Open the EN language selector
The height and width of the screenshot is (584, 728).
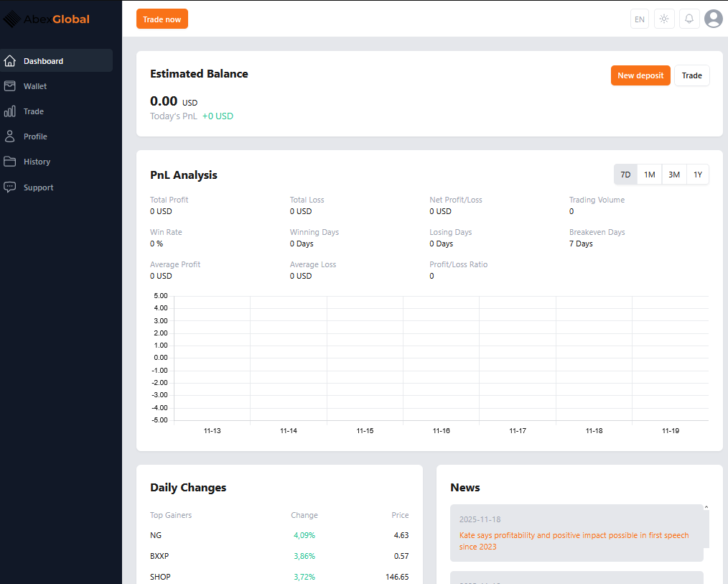[x=639, y=19]
